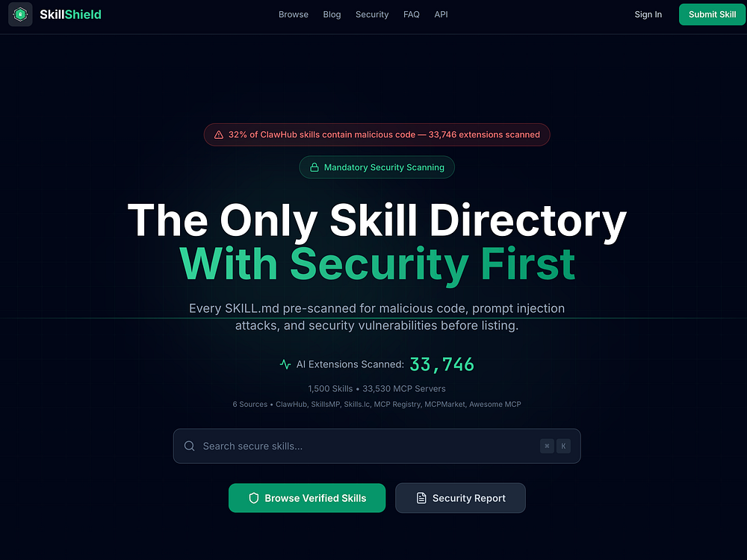The width and height of the screenshot is (747, 560).
Task: Open the API nav link
Action: (441, 14)
